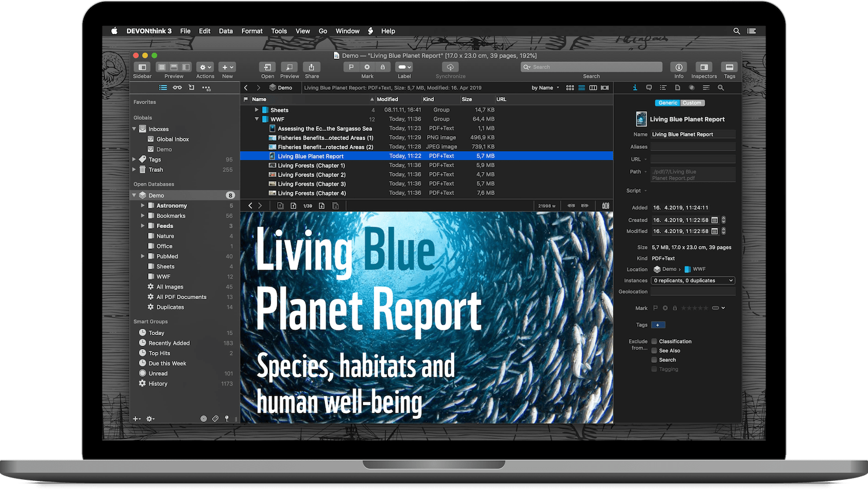Switch to the Custom inspector tab
The height and width of the screenshot is (496, 868).
pyautogui.click(x=692, y=103)
